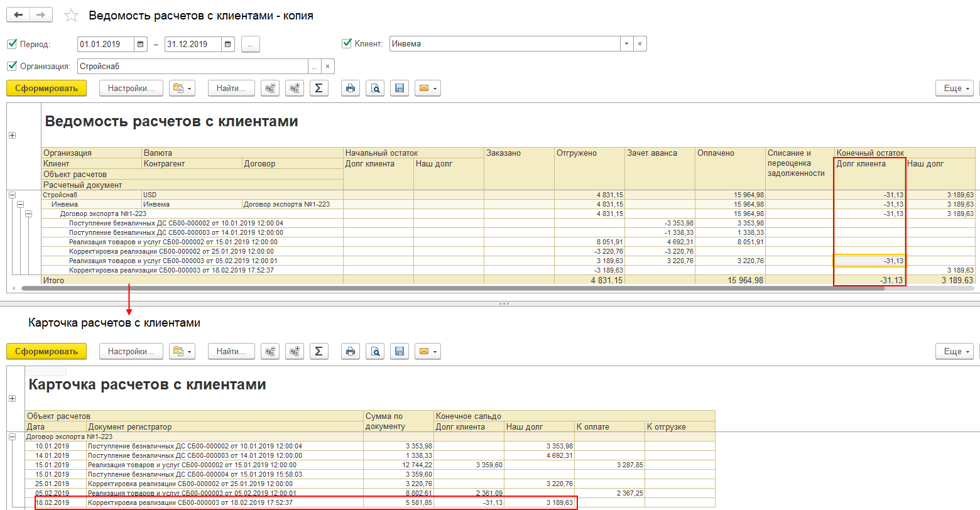Collapse Договор экспорта №1-223 in Ведомость
The width and height of the screenshot is (980, 510).
28,214
